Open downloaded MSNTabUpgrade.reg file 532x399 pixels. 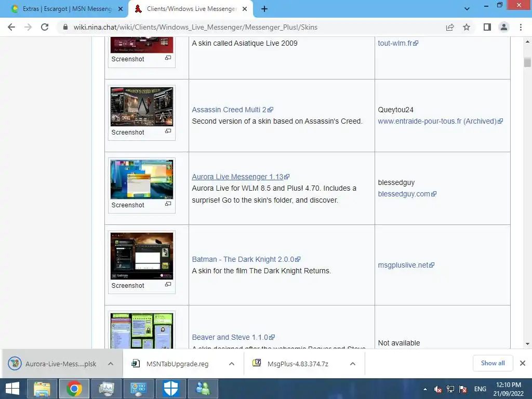click(x=170, y=364)
